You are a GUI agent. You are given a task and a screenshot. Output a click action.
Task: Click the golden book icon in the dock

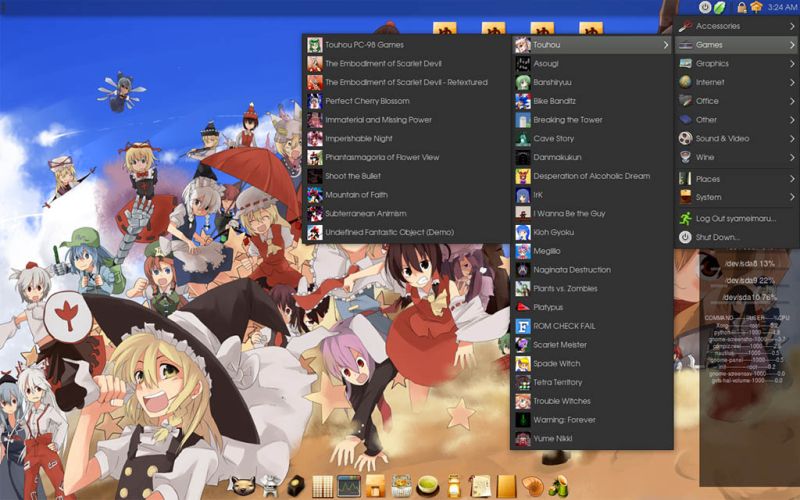pyautogui.click(x=506, y=486)
